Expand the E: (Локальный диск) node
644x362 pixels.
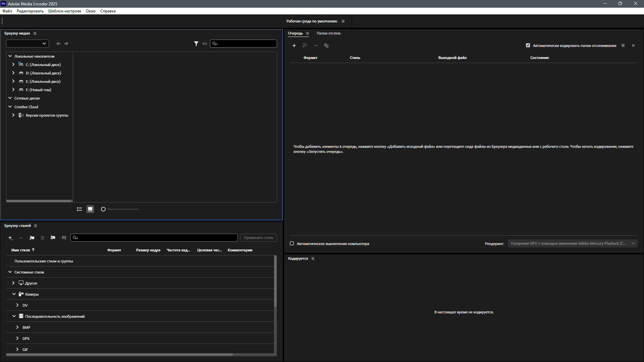pos(13,81)
